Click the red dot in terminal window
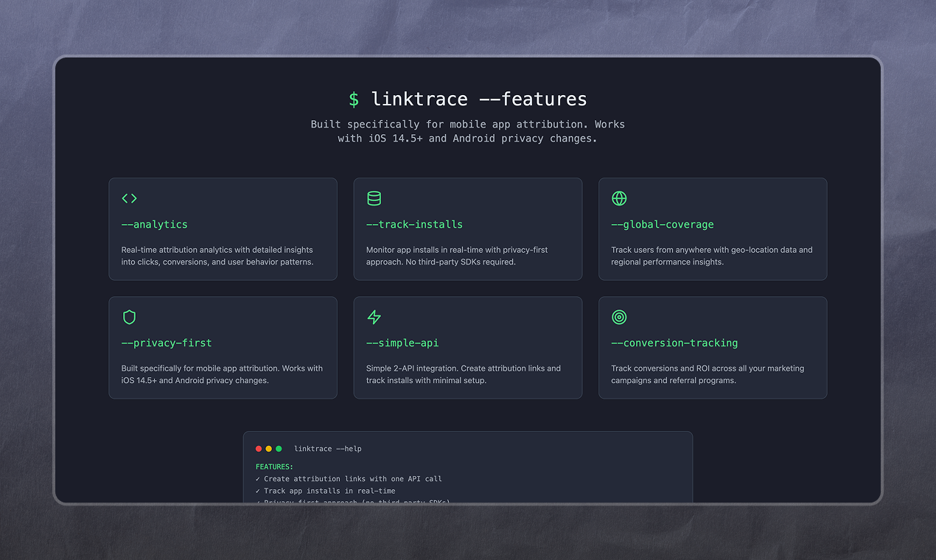This screenshot has height=560, width=936. 259,449
